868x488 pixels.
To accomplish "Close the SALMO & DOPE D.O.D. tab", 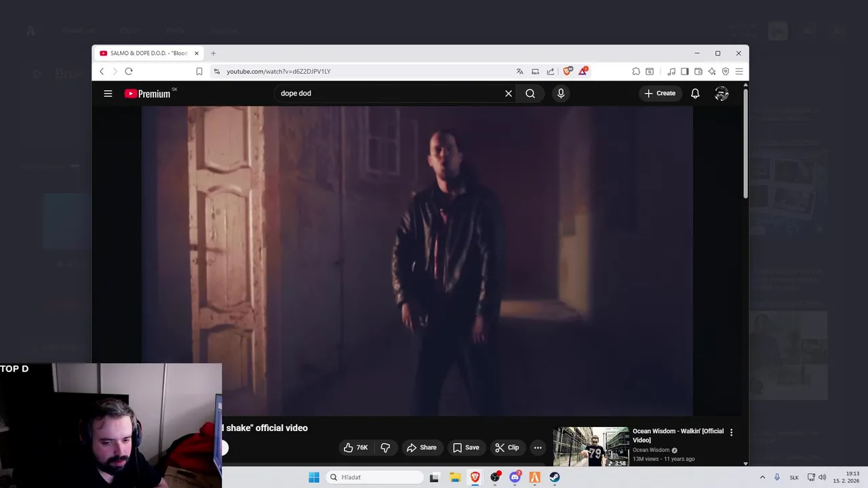I will [x=197, y=53].
